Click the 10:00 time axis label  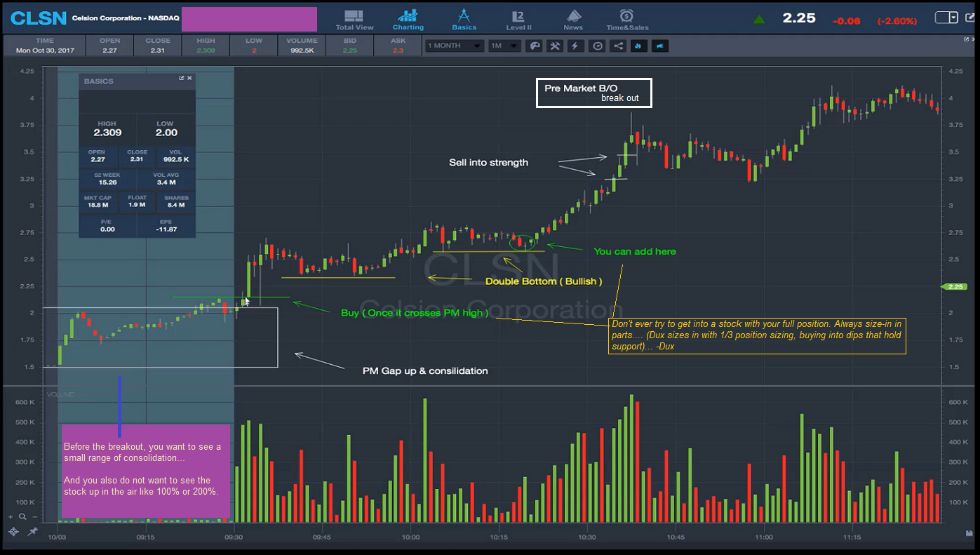410,537
